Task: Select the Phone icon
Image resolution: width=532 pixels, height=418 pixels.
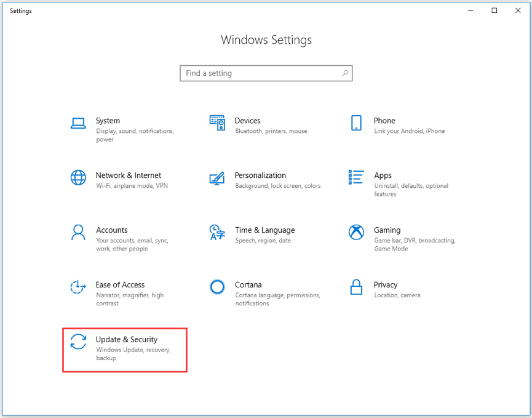Action: (x=356, y=123)
